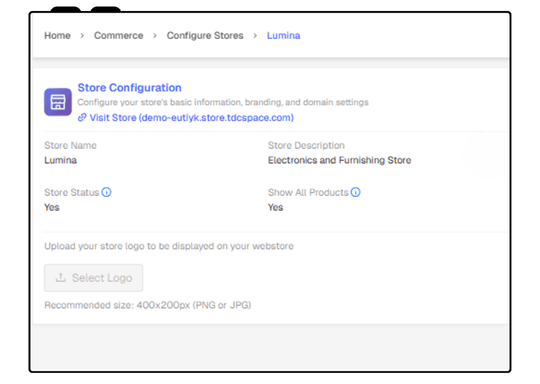Click the Store Configuration heading
540x384 pixels.
(x=129, y=88)
